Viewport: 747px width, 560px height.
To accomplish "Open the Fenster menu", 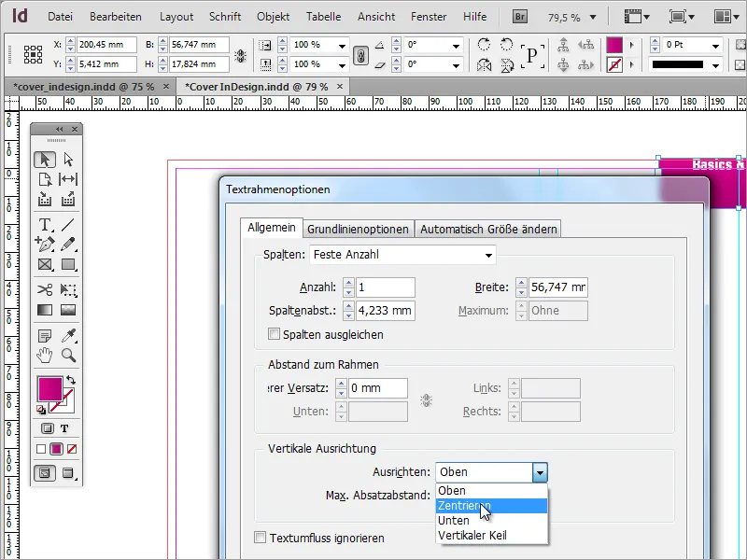I will (429, 17).
